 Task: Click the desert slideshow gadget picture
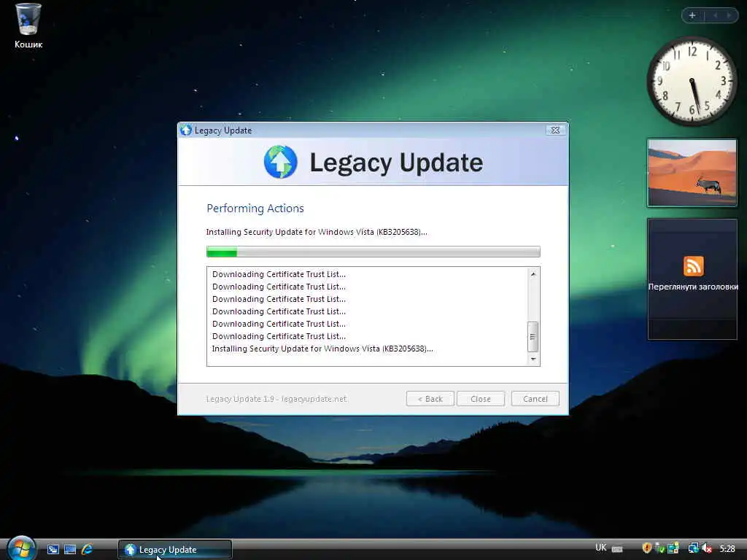click(692, 173)
